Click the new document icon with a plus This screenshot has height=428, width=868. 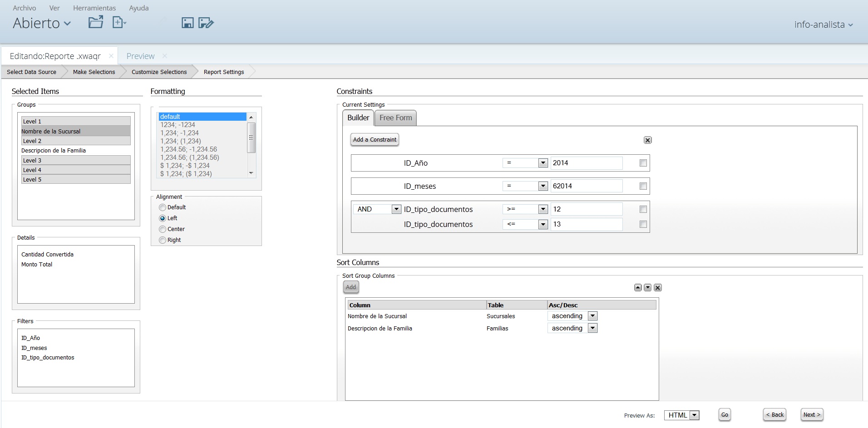[119, 22]
